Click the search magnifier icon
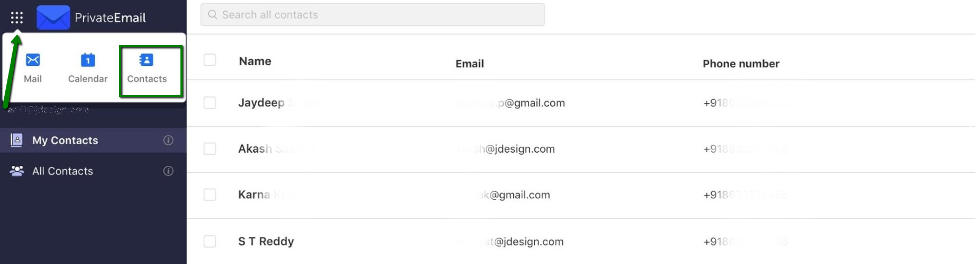Viewport: 980px width, 264px height. pyautogui.click(x=213, y=14)
